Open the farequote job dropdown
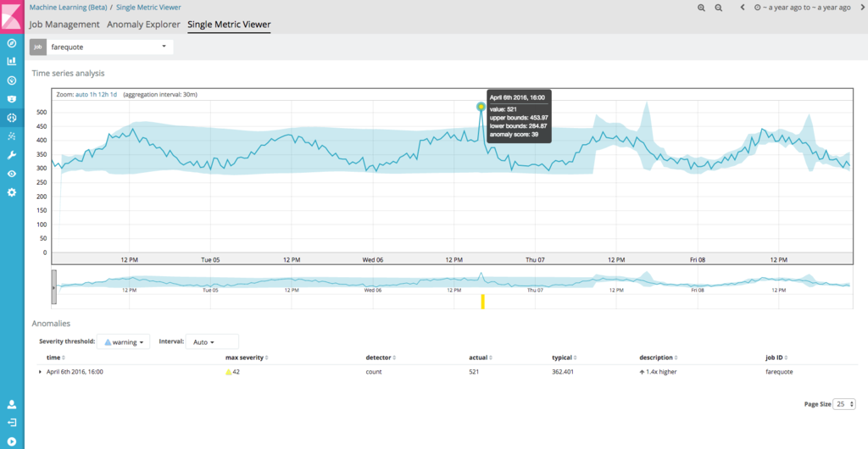The width and height of the screenshot is (868, 449). click(109, 47)
